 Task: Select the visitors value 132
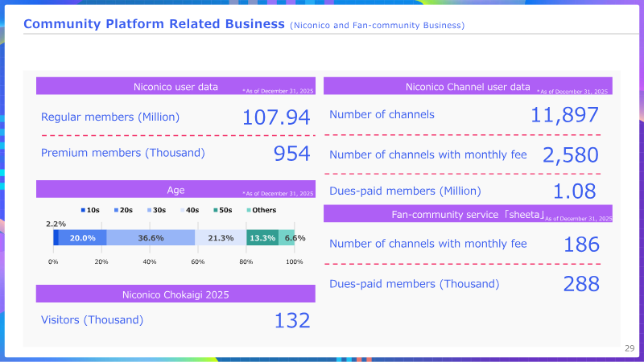[292, 320]
